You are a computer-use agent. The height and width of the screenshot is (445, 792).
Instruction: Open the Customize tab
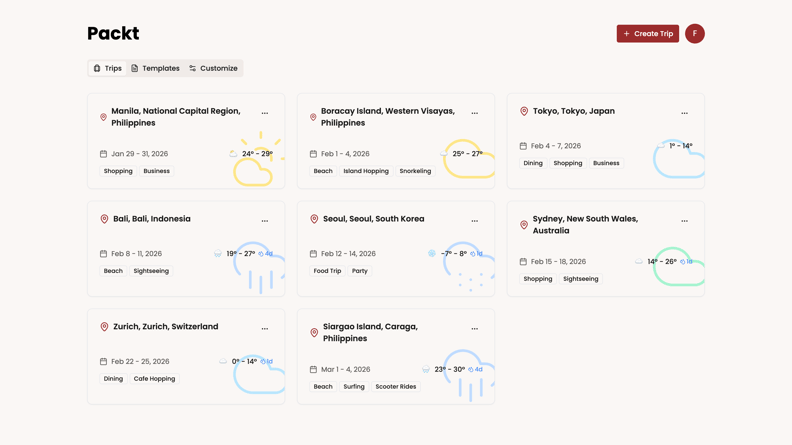tap(213, 68)
